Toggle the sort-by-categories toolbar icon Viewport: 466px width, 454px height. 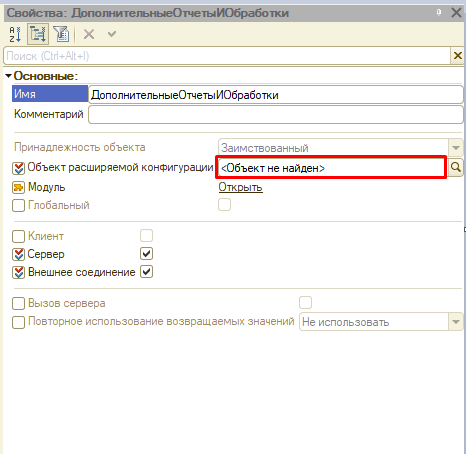(x=38, y=34)
